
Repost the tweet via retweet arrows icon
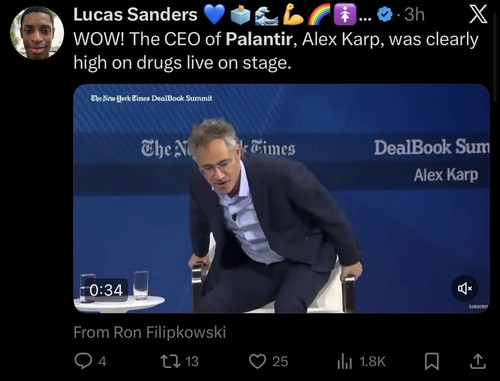[170, 361]
